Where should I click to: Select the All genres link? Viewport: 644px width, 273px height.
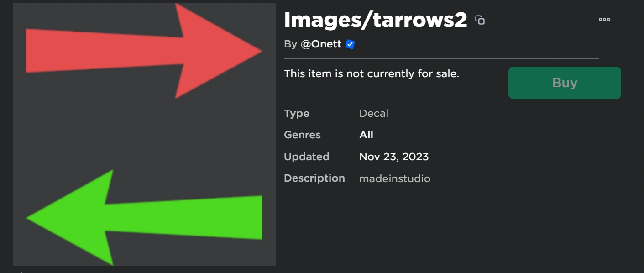[366, 135]
